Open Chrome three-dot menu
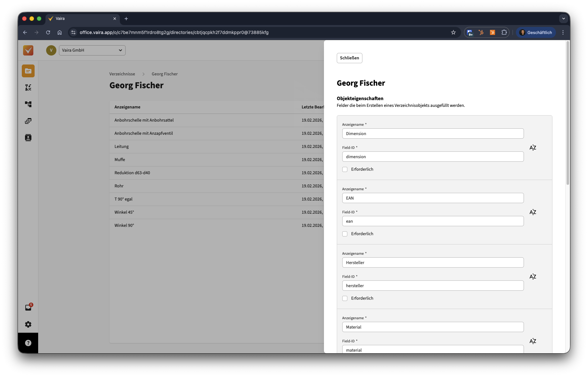Image resolution: width=588 pixels, height=377 pixels. tap(563, 32)
